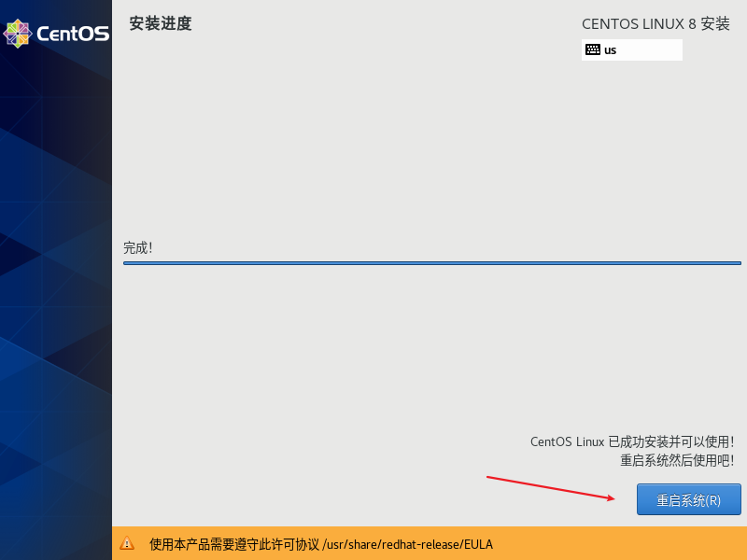Click the keyboard icon beside us
Image resolution: width=747 pixels, height=560 pixels.
(593, 49)
